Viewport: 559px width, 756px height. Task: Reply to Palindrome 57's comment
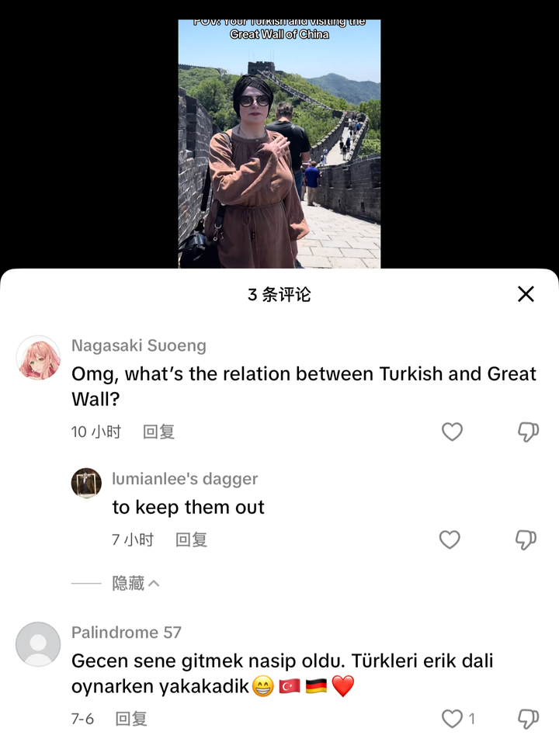pyautogui.click(x=131, y=719)
